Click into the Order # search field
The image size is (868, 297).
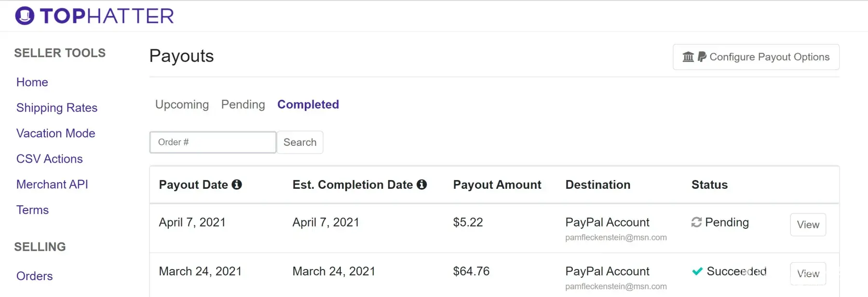213,142
